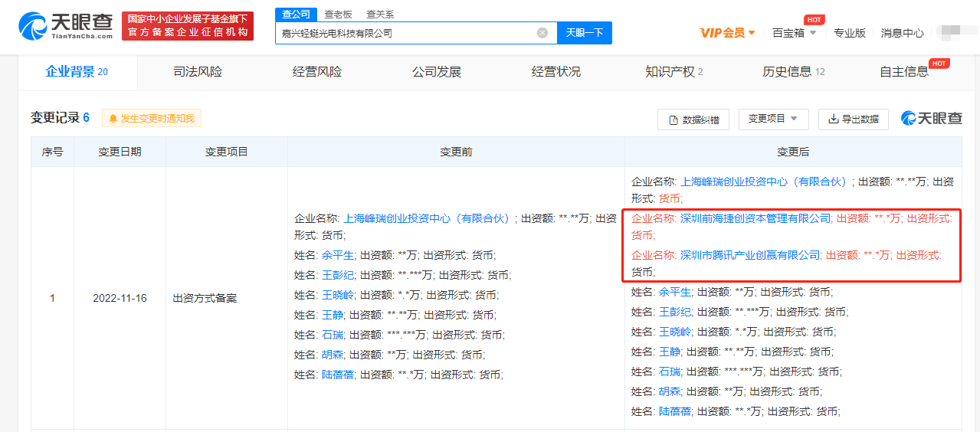Switch to the 知识产权 tab
The width and height of the screenshot is (980, 432).
(x=674, y=72)
